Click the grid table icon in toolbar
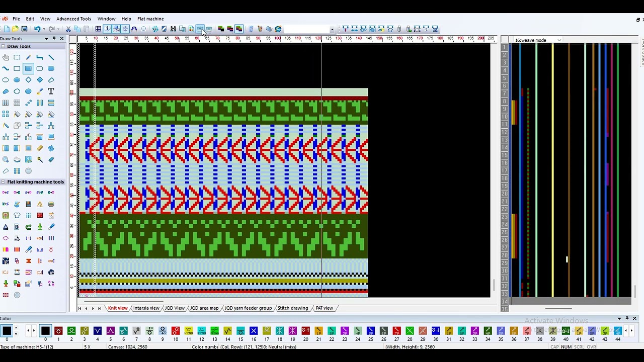Viewport: 644px width, 362px height. 98,29
